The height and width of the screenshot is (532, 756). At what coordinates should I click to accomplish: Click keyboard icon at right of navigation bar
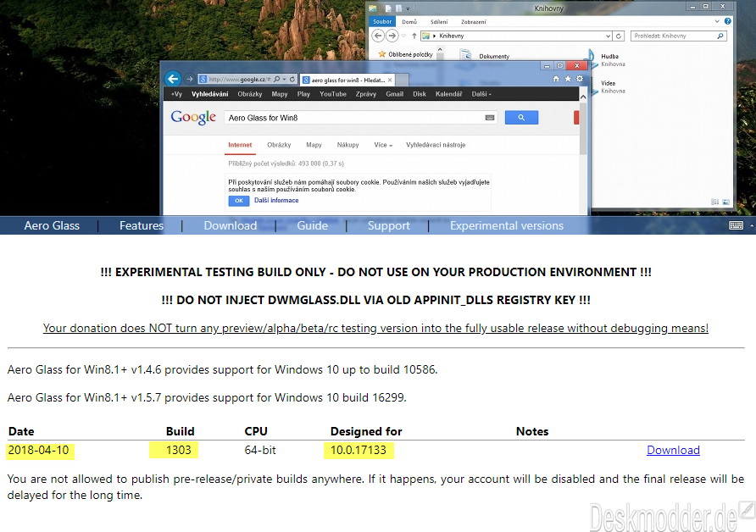click(736, 225)
